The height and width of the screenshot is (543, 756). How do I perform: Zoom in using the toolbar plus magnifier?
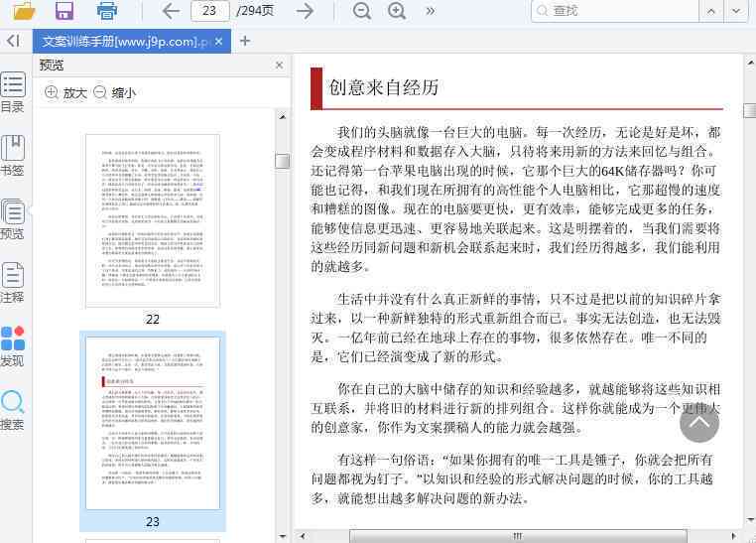397,11
